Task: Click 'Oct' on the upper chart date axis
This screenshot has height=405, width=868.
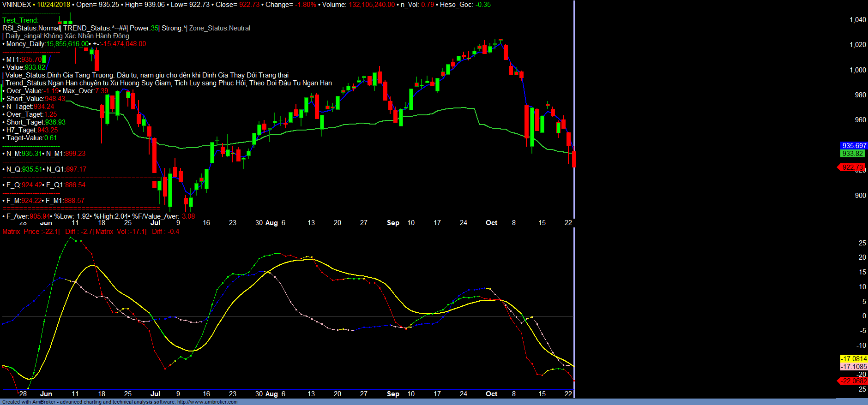Action: (491, 223)
